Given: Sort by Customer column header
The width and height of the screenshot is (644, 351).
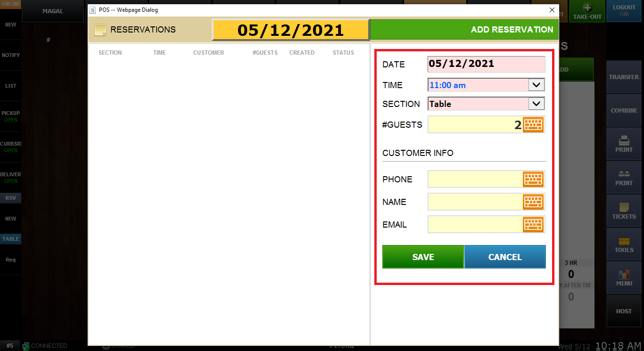Looking at the screenshot, I should coord(208,53).
